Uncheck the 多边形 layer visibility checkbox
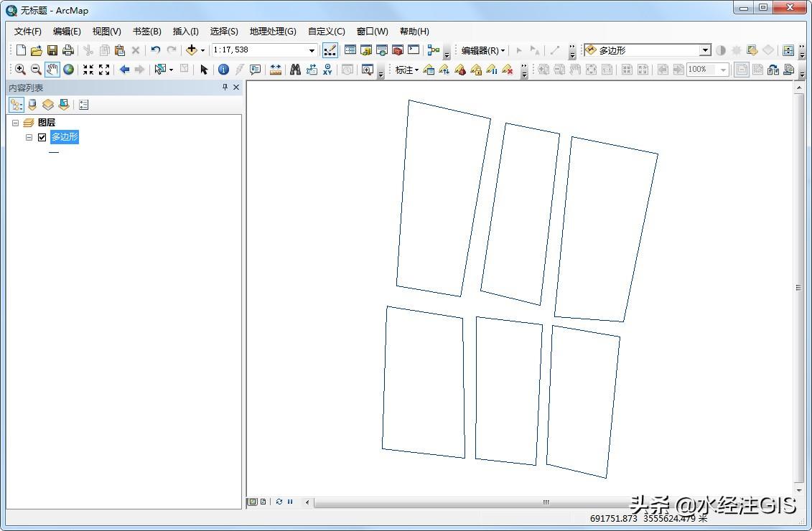Viewport: 812px width, 531px height. (42, 137)
